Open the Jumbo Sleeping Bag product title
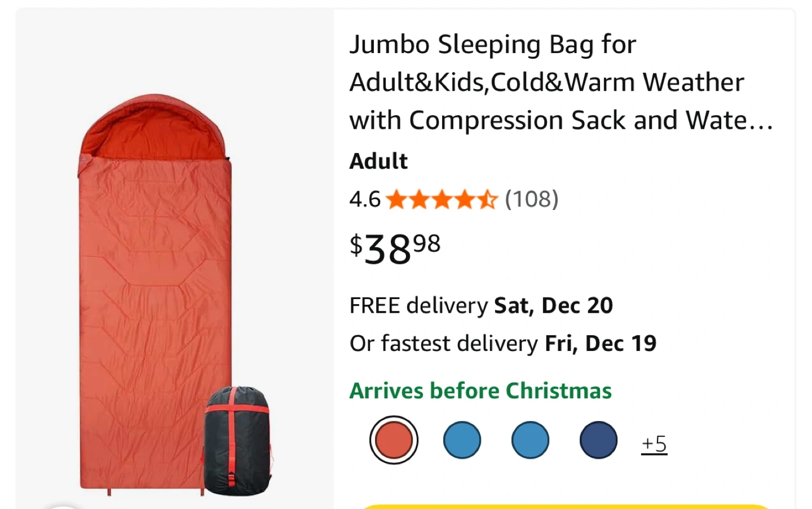The width and height of the screenshot is (812, 509). tap(561, 82)
